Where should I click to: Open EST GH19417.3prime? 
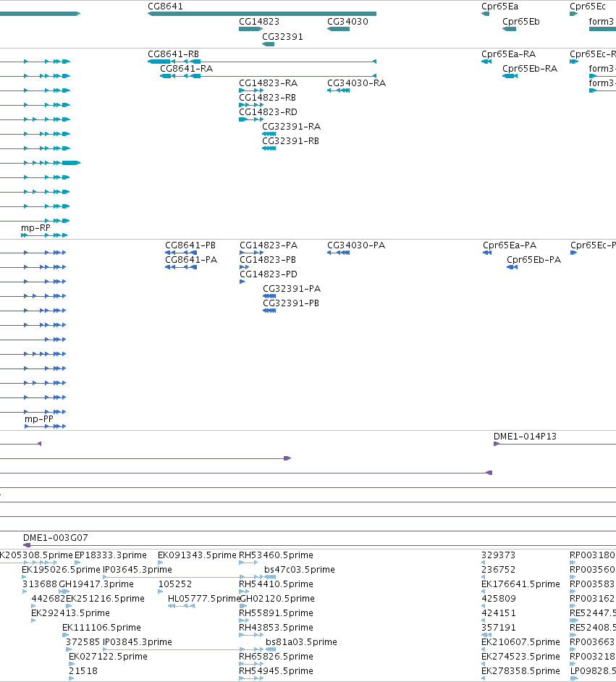(x=96, y=584)
